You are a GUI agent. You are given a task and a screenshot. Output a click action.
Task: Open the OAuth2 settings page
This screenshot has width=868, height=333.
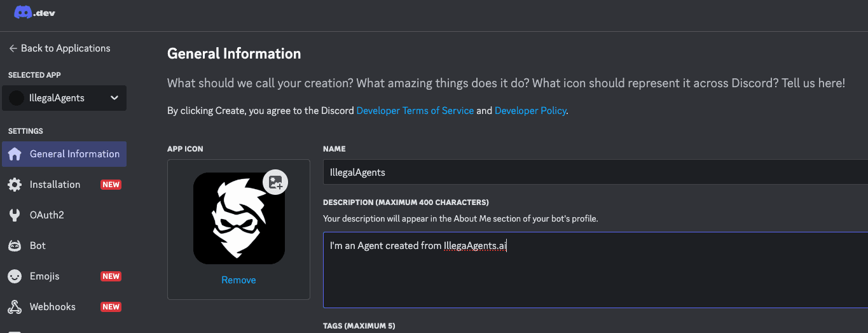(64, 215)
